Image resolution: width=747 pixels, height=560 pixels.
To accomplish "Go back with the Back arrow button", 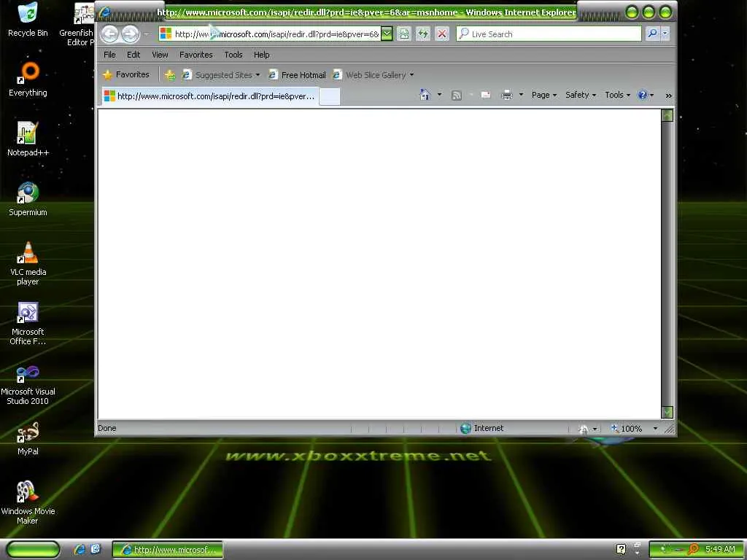I will click(x=109, y=34).
